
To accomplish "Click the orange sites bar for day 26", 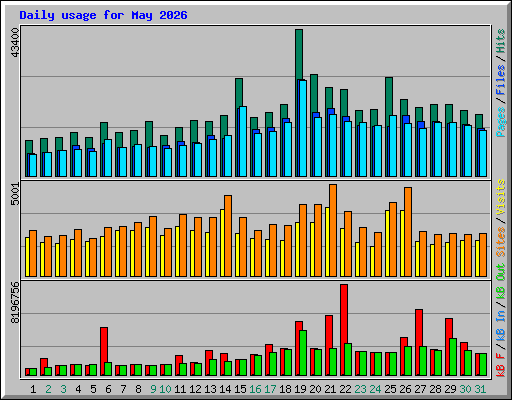I will point(408,232).
